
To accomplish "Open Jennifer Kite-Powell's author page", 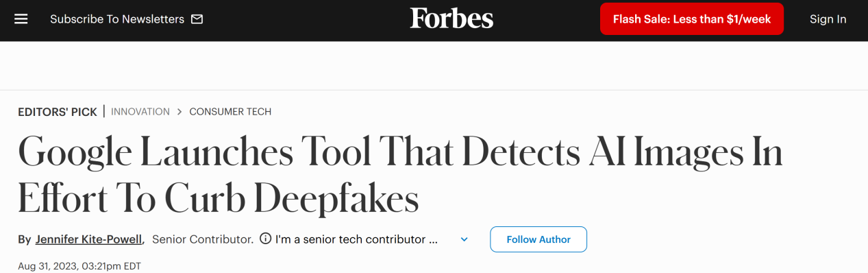I will coord(89,240).
